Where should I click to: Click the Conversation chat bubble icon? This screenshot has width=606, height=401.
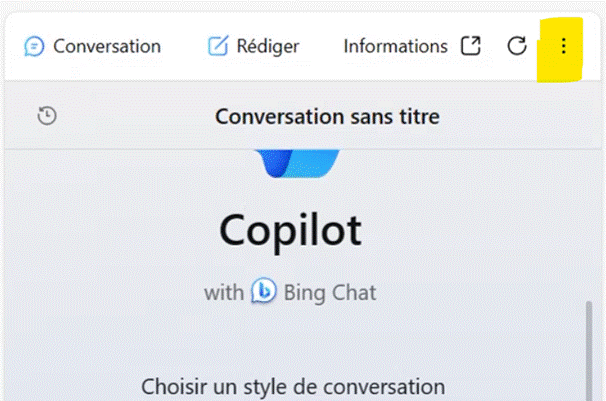(34, 46)
